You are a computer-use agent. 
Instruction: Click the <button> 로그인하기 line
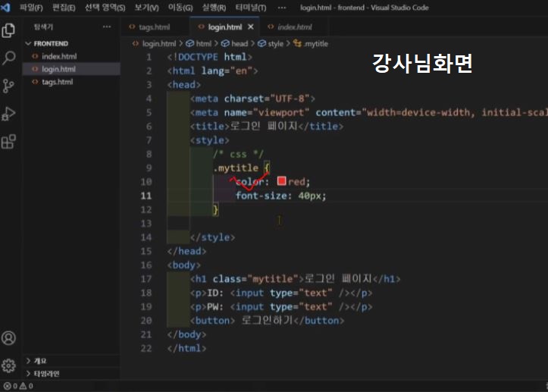(267, 320)
